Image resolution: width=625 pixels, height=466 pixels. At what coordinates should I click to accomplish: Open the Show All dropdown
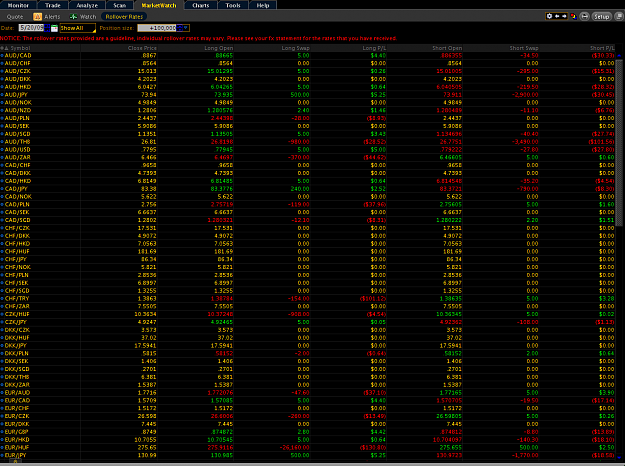point(78,28)
